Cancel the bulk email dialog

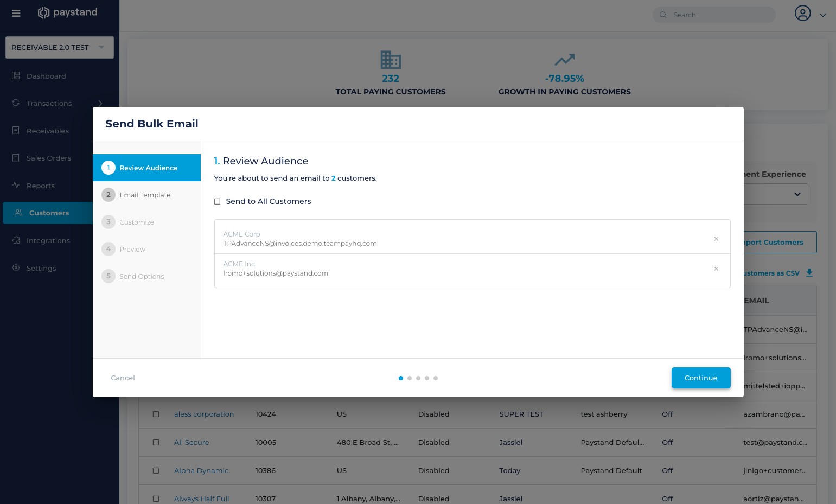coord(123,378)
